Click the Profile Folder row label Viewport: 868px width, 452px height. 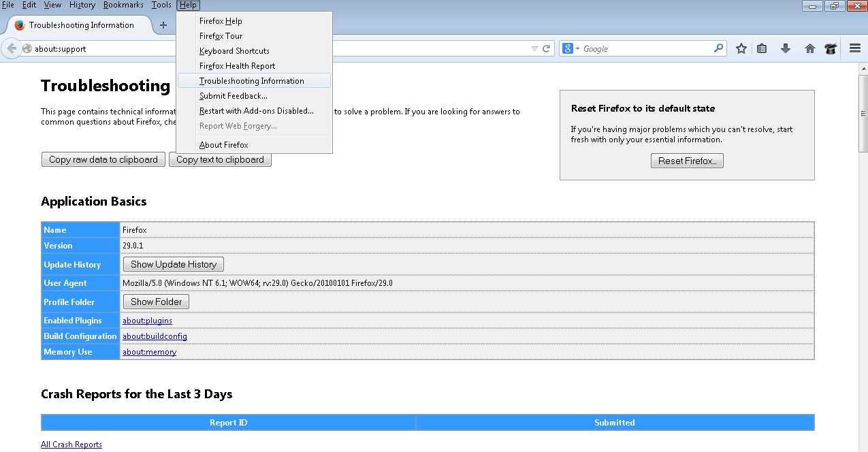point(69,302)
